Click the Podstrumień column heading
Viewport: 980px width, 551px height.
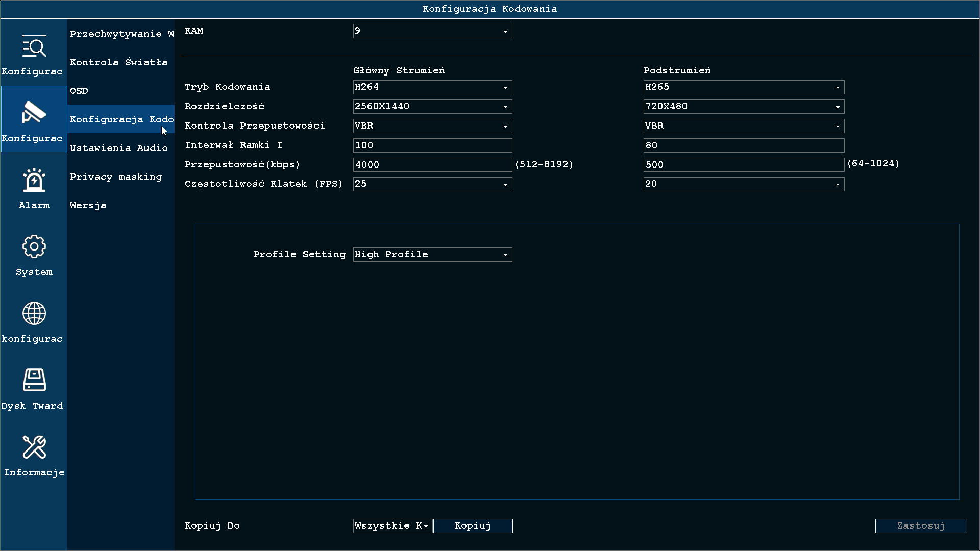point(677,70)
